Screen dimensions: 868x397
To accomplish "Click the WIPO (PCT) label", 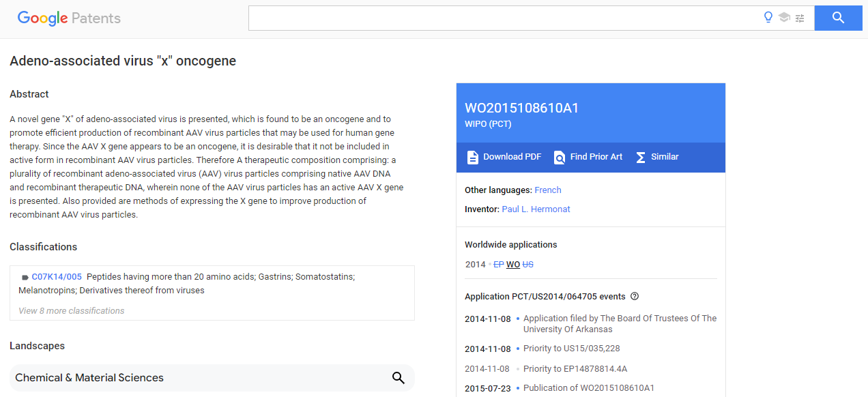I will click(488, 124).
